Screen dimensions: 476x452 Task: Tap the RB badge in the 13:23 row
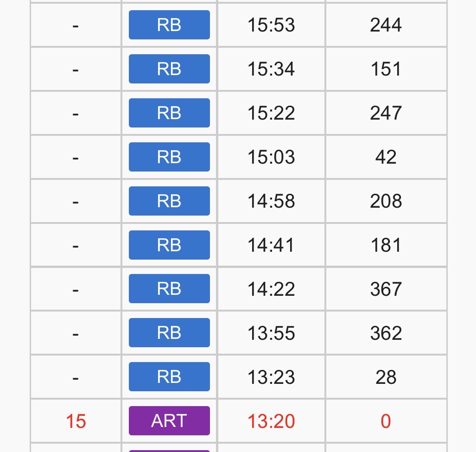pos(169,377)
